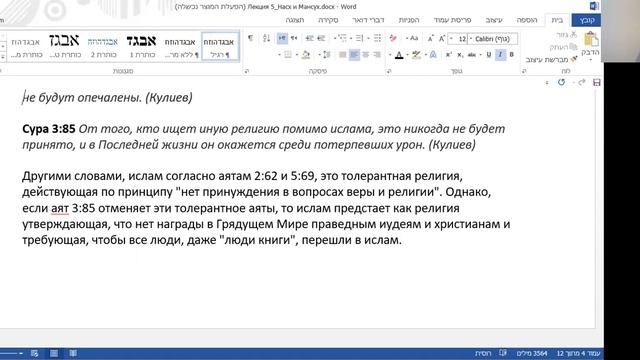Open the Change Case (Aa) menu

click(412, 38)
